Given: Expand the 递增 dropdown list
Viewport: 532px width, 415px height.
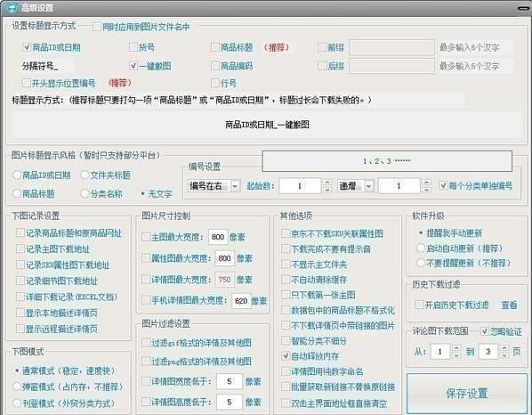Looking at the screenshot, I should [x=369, y=186].
